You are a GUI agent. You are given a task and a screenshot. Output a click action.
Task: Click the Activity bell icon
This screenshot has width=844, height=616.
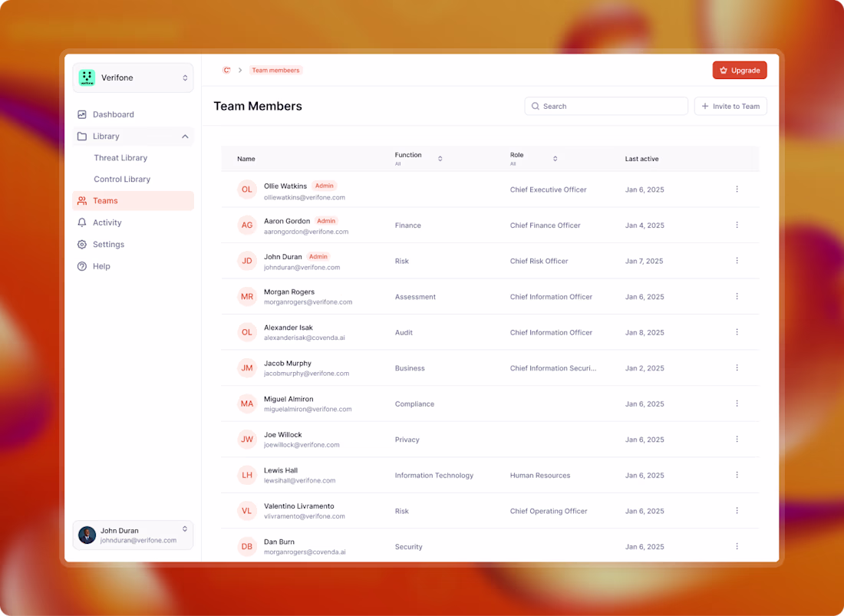click(x=82, y=222)
